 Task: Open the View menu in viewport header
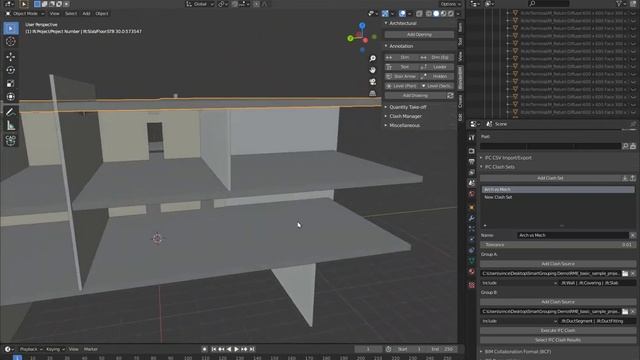point(54,13)
